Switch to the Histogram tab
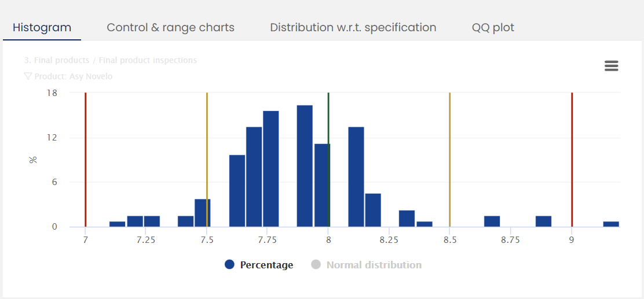The height and width of the screenshot is (299, 644). click(x=42, y=27)
